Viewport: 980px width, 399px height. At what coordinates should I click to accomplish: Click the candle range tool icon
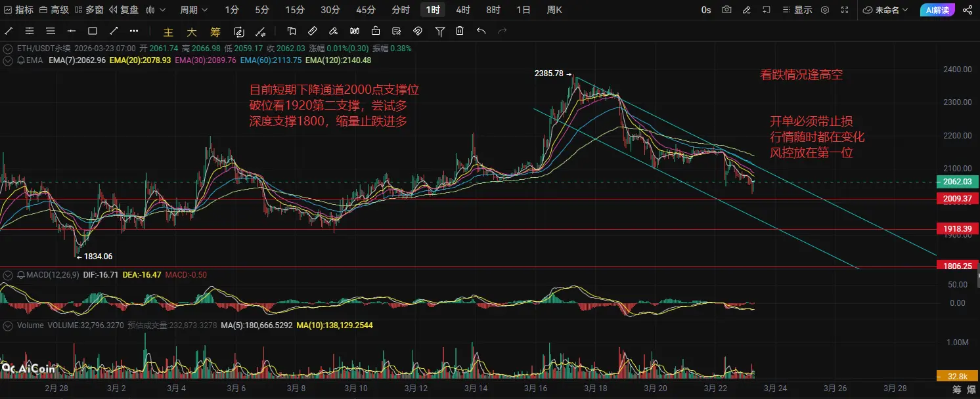[355, 31]
